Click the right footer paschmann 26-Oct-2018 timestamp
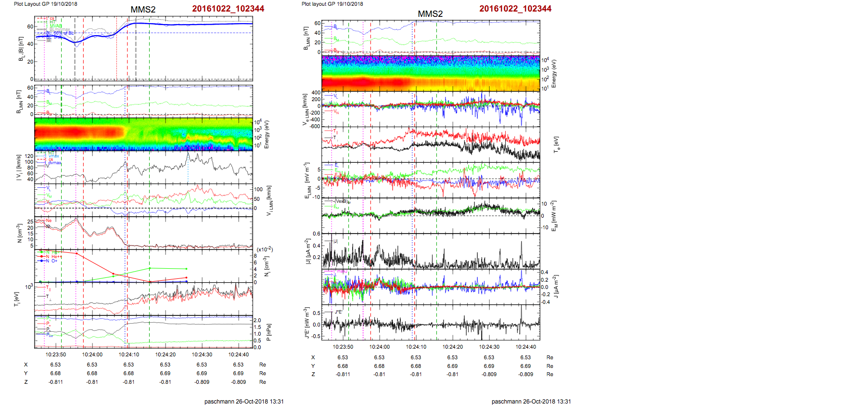Screen dimensions: 868x405 click(531, 401)
